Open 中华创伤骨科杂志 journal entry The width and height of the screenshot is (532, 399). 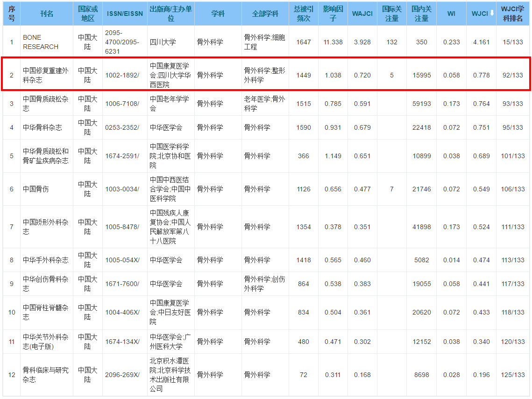[x=45, y=284]
